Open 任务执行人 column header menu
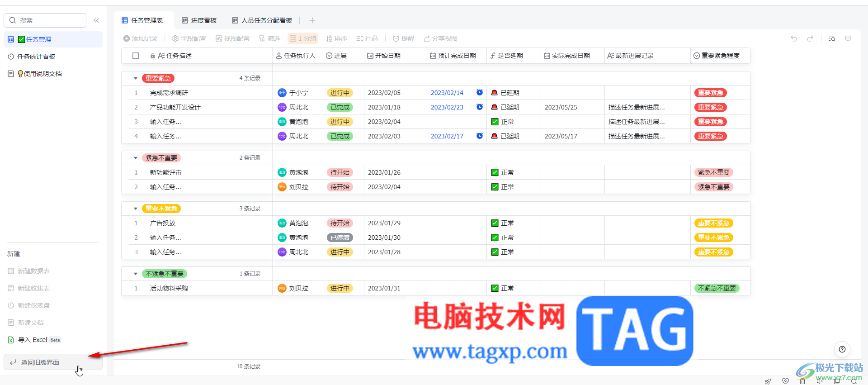The height and width of the screenshot is (385, 868). [298, 56]
